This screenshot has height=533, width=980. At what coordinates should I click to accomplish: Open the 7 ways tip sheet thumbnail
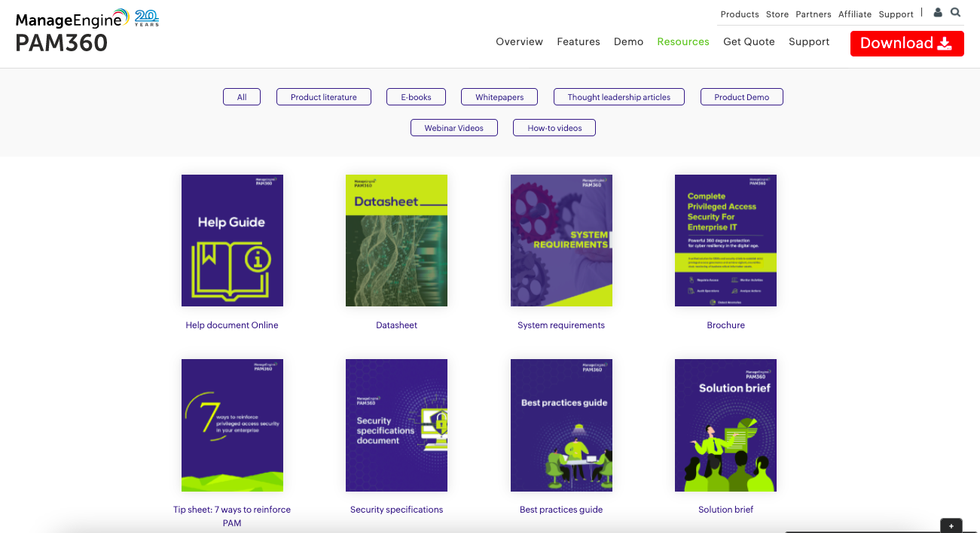click(232, 425)
